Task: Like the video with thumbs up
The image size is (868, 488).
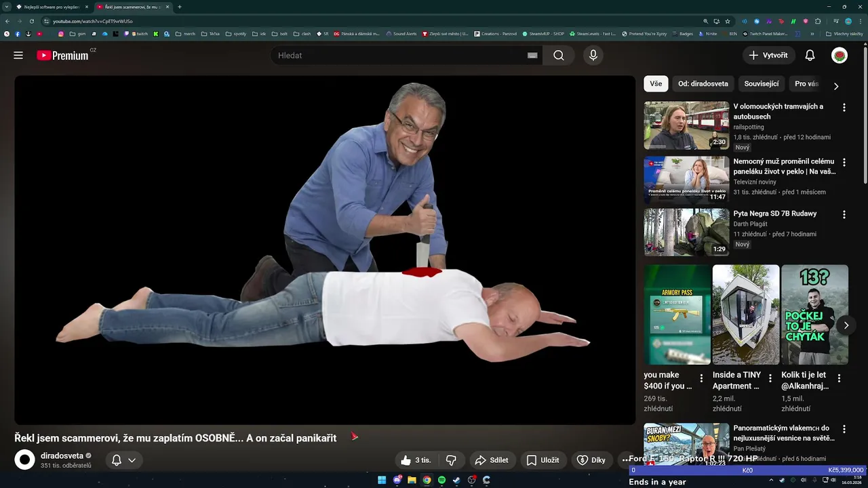Action: click(x=416, y=460)
